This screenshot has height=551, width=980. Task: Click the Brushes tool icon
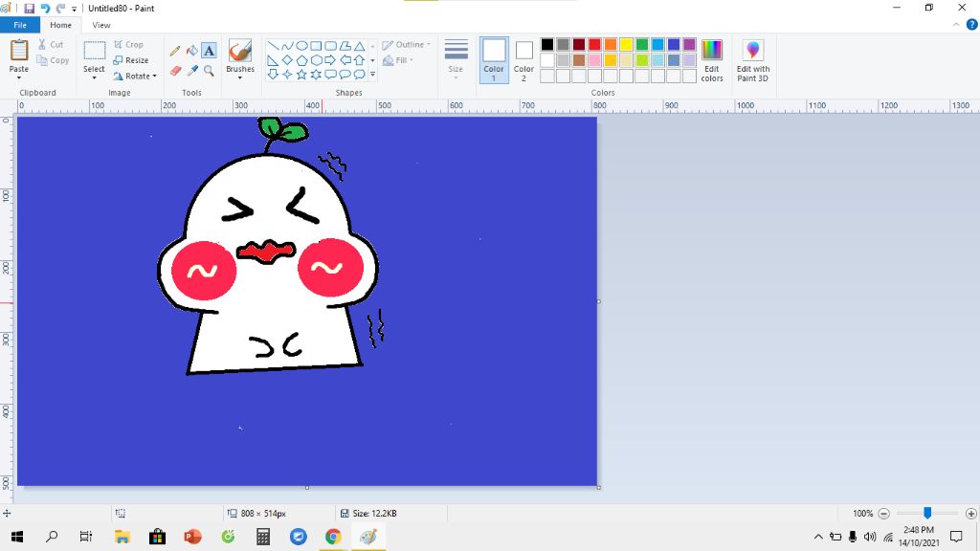(240, 51)
